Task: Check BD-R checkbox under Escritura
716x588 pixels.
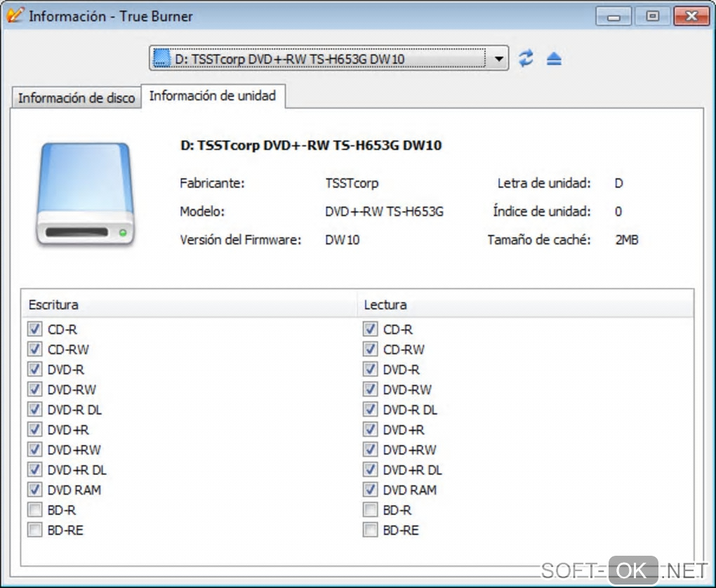Action: pyautogui.click(x=34, y=509)
